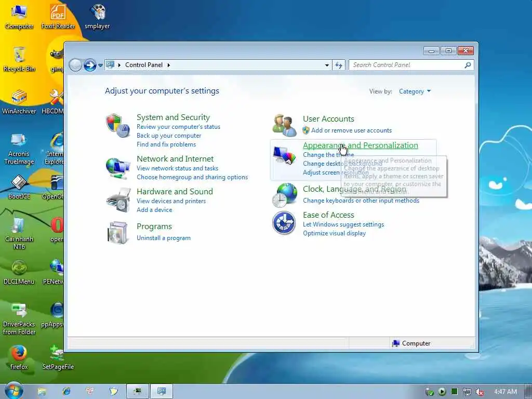This screenshot has height=399, width=532.
Task: Click the Windows Start orb
Action: 13,391
